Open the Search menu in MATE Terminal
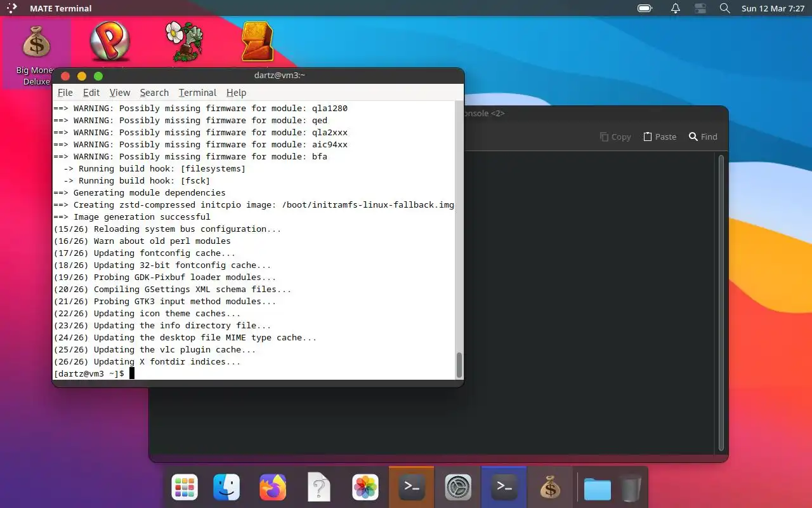Image resolution: width=812 pixels, height=508 pixels. [154, 93]
